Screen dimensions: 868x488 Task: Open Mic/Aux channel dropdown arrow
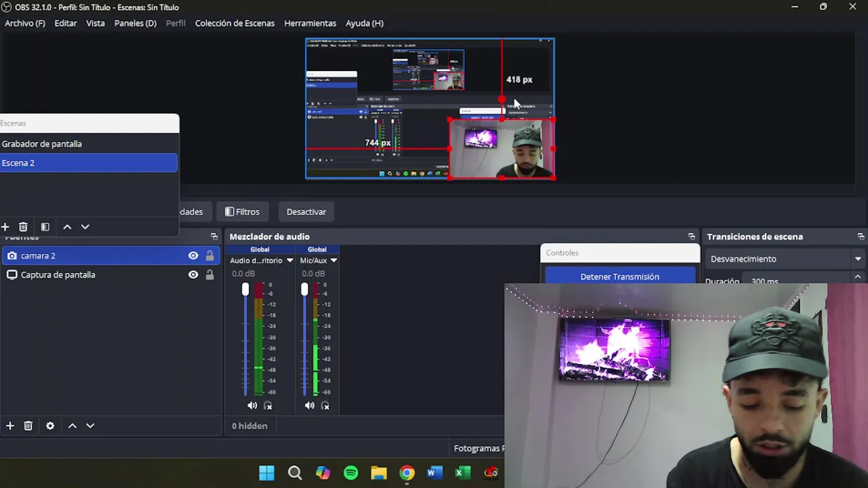[x=334, y=260]
